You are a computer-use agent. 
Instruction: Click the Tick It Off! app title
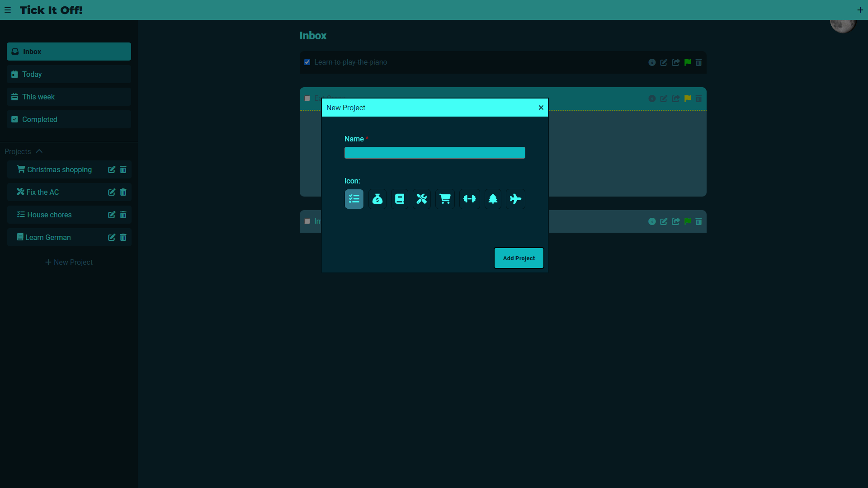tap(51, 10)
